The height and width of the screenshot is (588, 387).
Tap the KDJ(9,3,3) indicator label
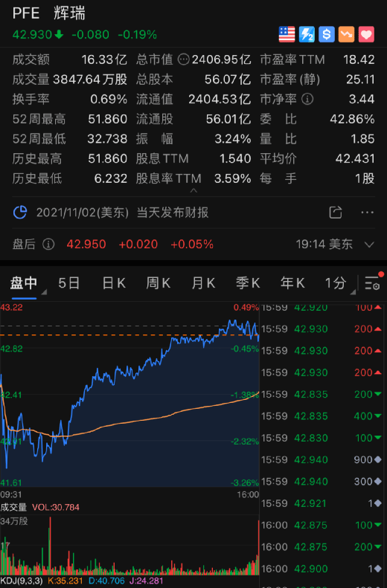pyautogui.click(x=22, y=581)
